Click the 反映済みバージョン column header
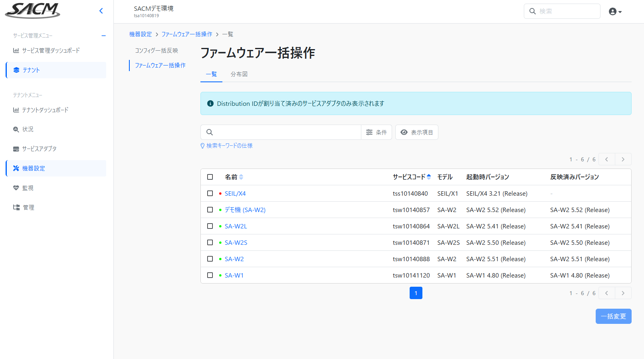The width and height of the screenshot is (644, 359). 575,177
